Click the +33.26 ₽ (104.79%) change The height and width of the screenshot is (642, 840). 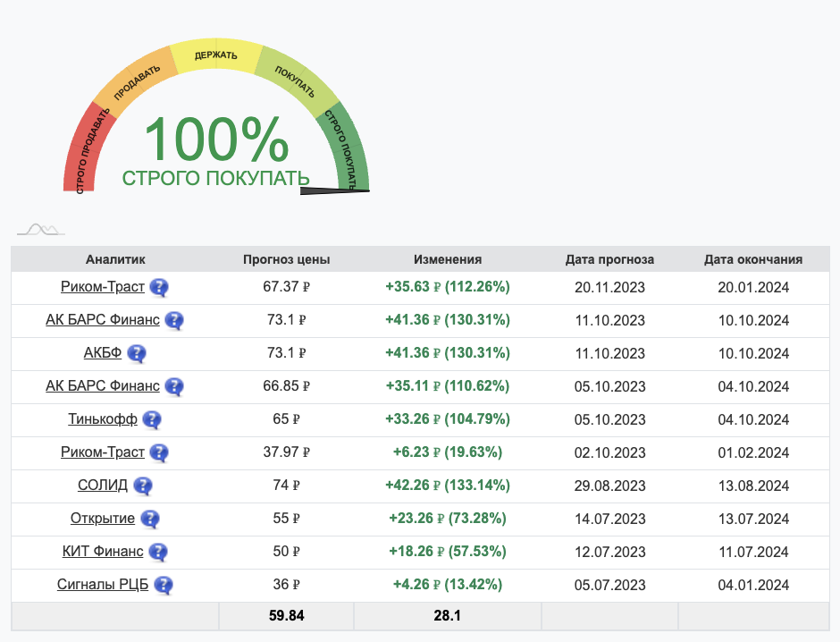click(x=448, y=419)
